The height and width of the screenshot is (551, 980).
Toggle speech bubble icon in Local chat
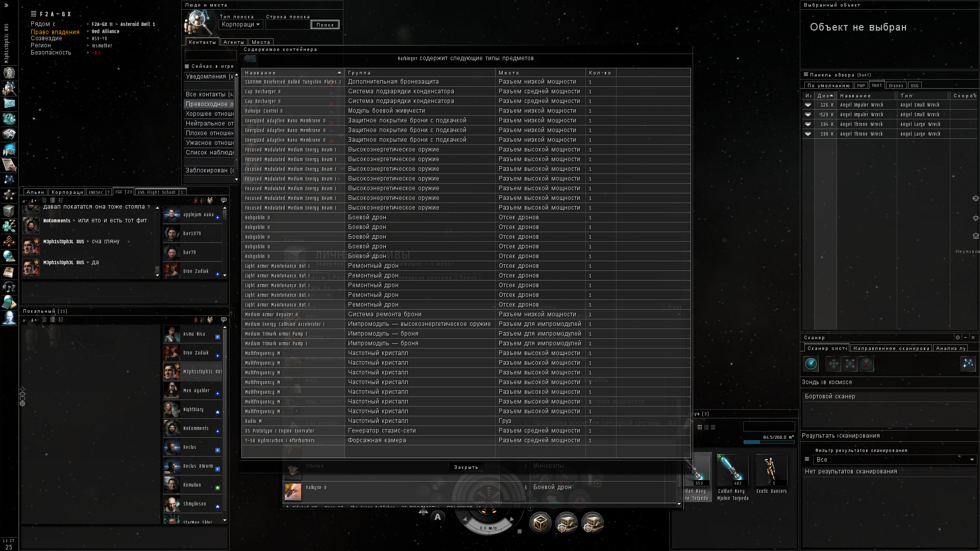click(x=224, y=320)
